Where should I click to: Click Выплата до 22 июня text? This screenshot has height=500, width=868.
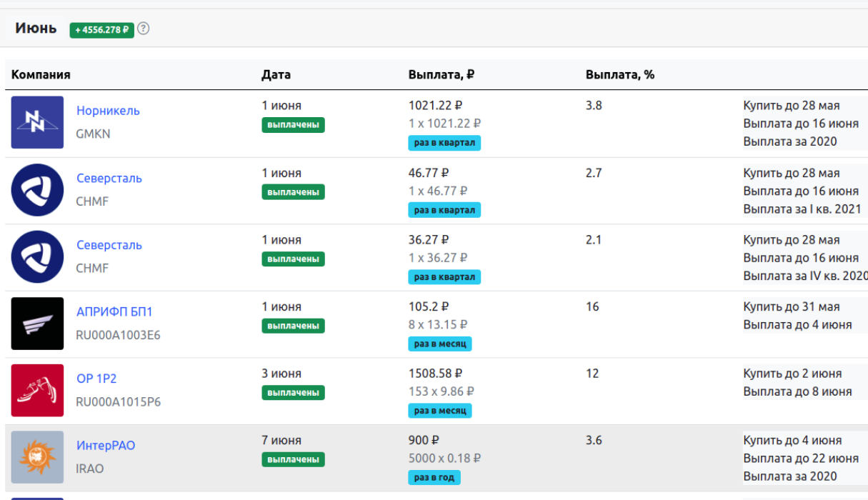[801, 459]
